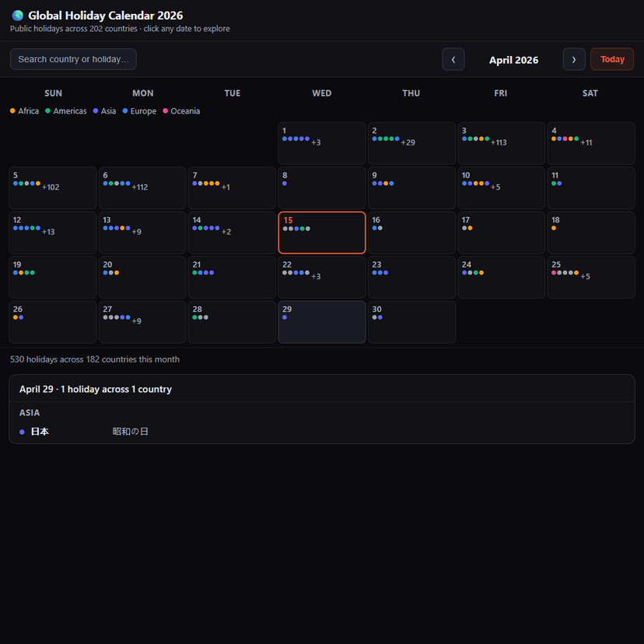Screen dimensions: 644x644
Task: Toggle the Europe region legend item
Action: coord(139,111)
